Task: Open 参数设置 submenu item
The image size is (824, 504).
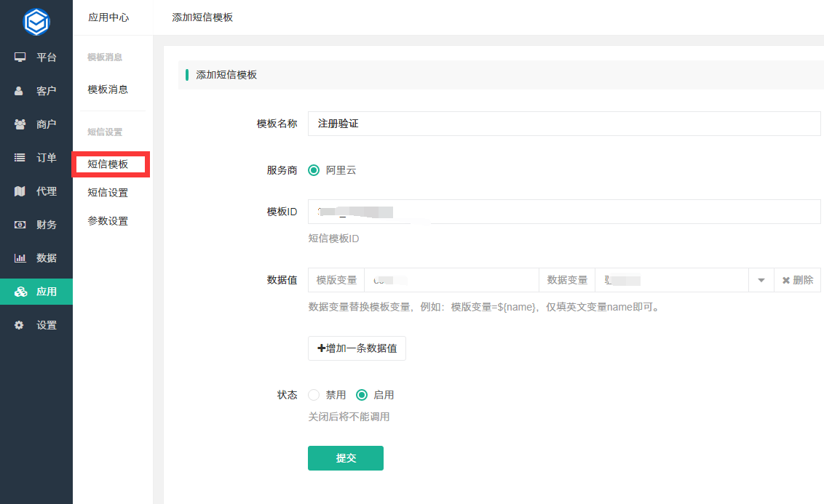Action: click(x=108, y=221)
